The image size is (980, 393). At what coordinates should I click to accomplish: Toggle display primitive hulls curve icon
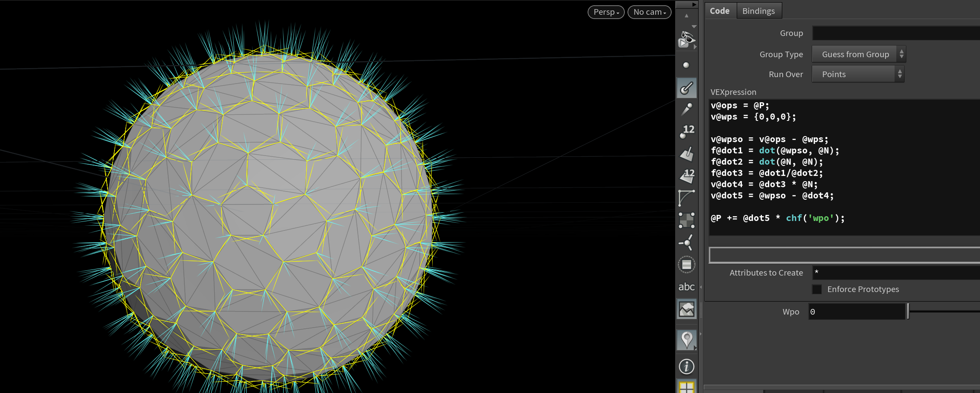[686, 198]
